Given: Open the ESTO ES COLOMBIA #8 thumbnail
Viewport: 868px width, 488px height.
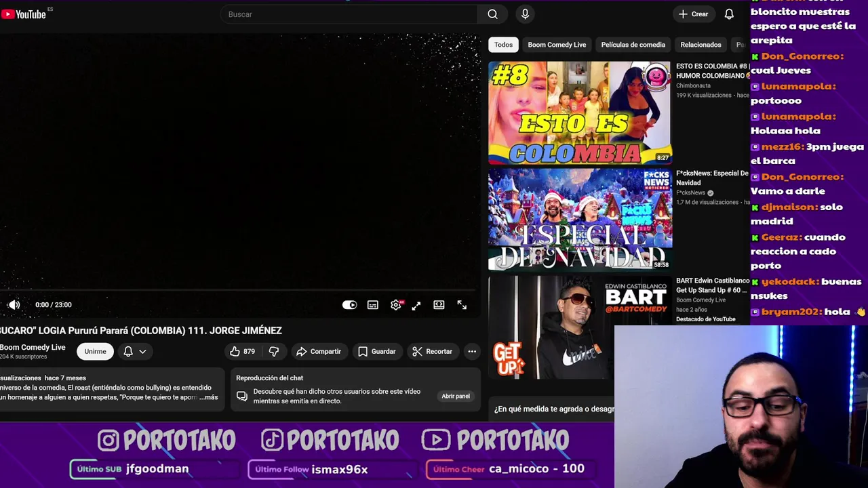Looking at the screenshot, I should click(580, 113).
